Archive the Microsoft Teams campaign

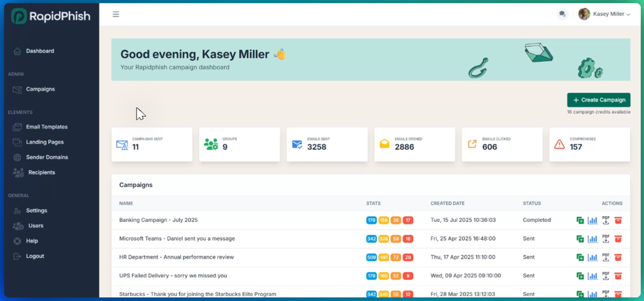(x=618, y=239)
